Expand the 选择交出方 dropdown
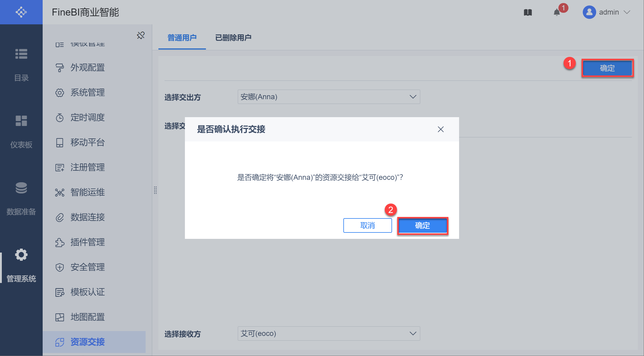Image resolution: width=644 pixels, height=356 pixels. (412, 97)
